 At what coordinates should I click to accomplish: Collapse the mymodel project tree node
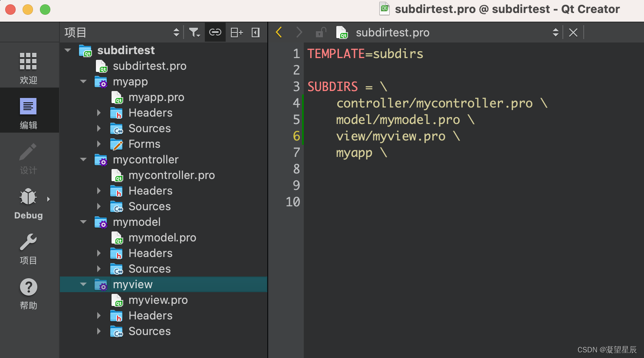(83, 222)
